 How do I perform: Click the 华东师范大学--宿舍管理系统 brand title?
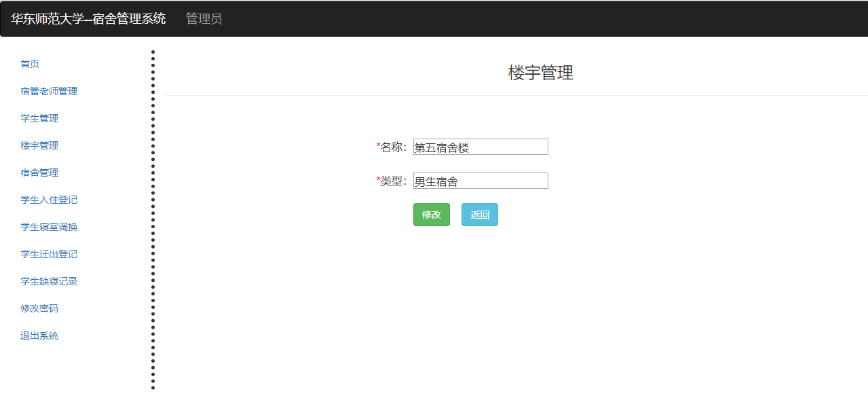pyautogui.click(x=88, y=18)
